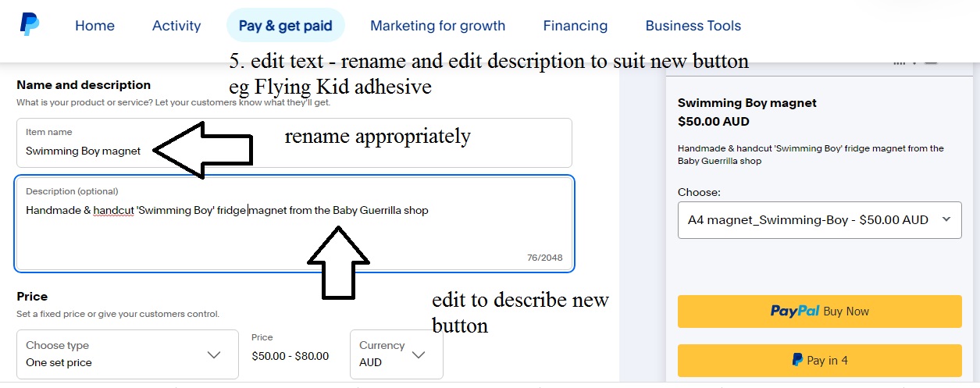Click the Price amount field
Viewport: 980px width, 388px height.
(291, 356)
